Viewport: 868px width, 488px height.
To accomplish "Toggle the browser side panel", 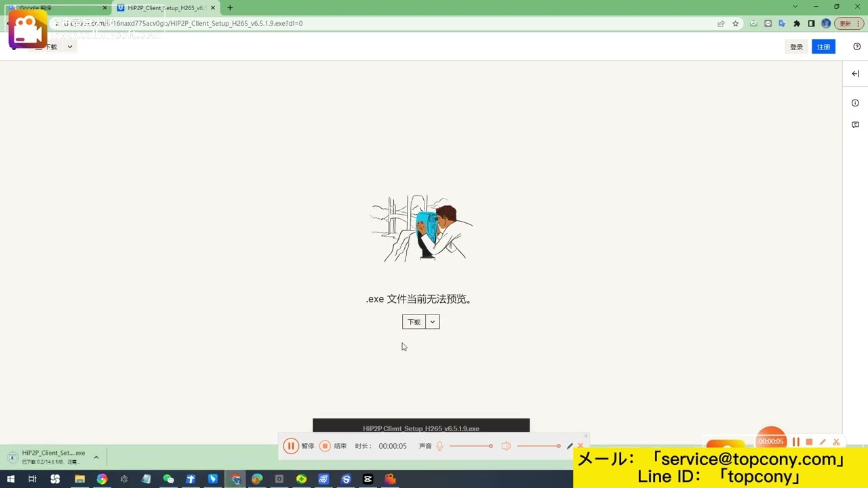I will tap(811, 23).
